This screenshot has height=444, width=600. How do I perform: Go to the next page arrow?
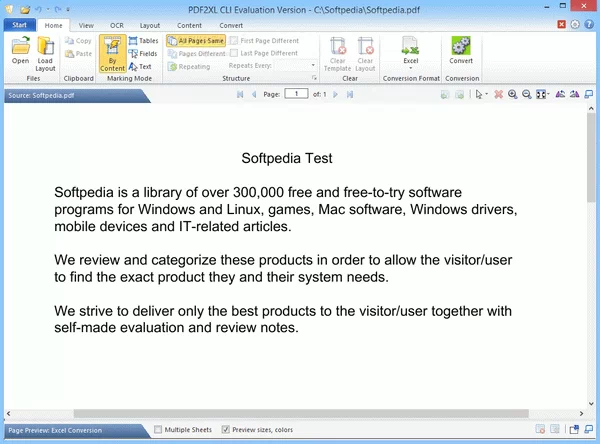click(x=335, y=94)
